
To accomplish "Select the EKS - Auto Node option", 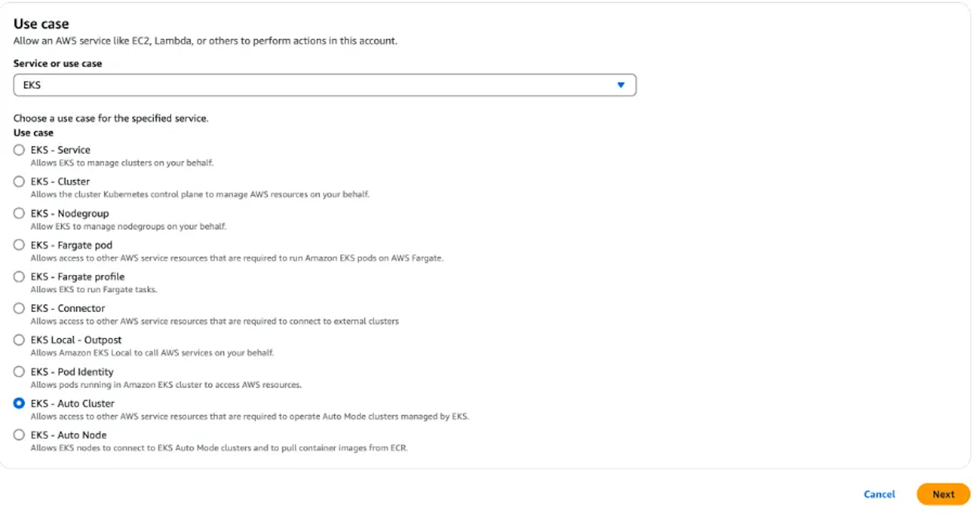I will click(19, 435).
